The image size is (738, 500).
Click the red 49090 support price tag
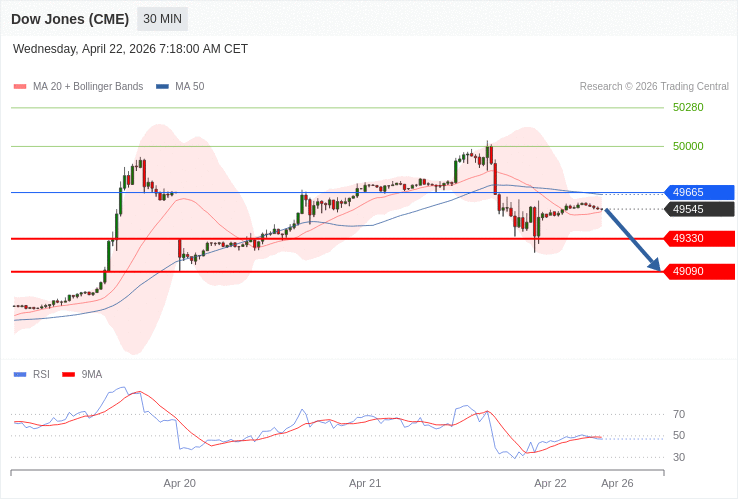point(699,271)
